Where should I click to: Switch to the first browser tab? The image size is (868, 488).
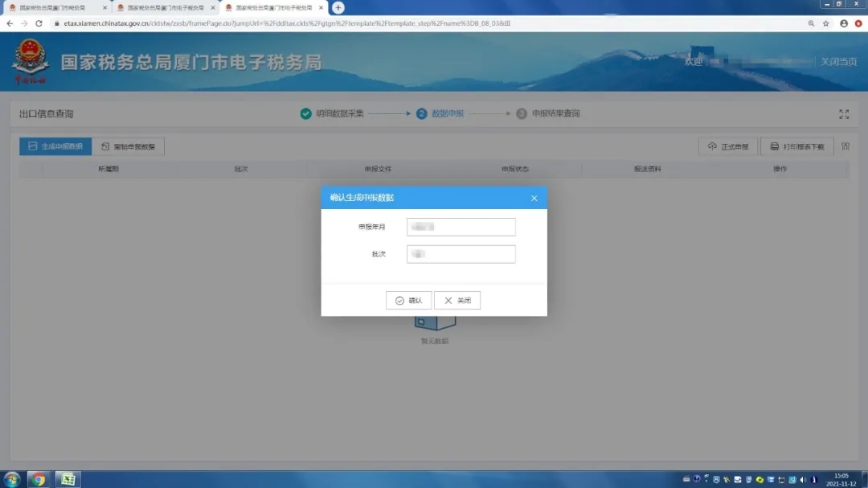(x=53, y=7)
